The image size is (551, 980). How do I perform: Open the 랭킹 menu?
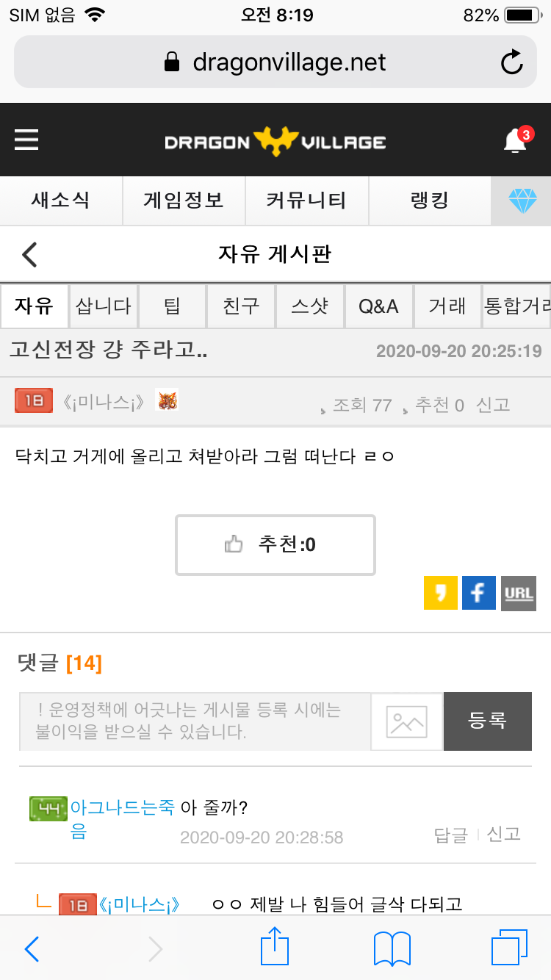[x=429, y=201]
